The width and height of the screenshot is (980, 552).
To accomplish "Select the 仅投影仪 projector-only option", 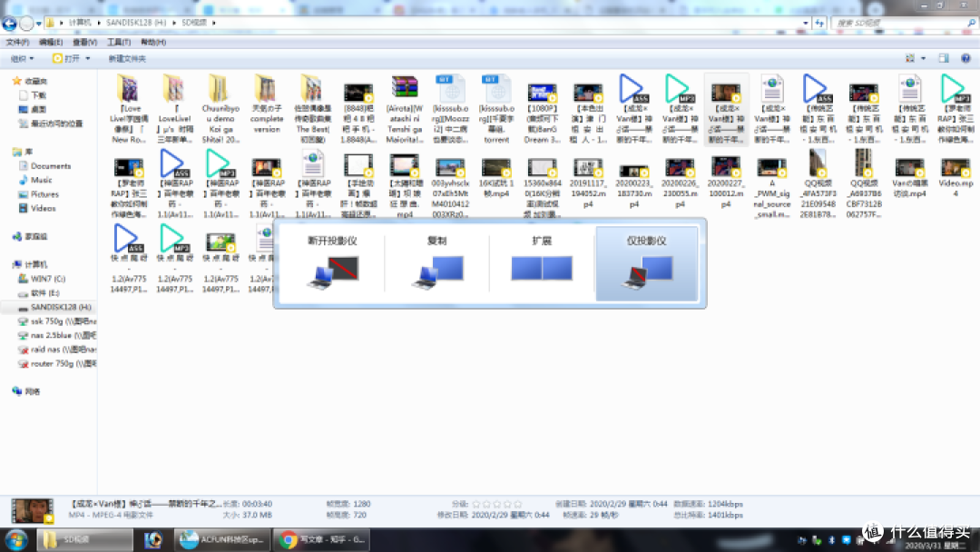I will click(647, 264).
